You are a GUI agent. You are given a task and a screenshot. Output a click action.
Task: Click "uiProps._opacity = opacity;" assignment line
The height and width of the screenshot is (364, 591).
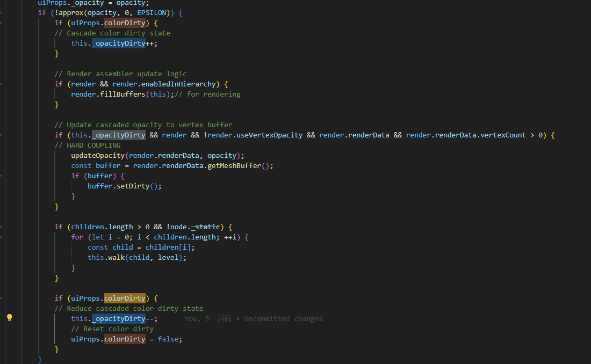(93, 3)
